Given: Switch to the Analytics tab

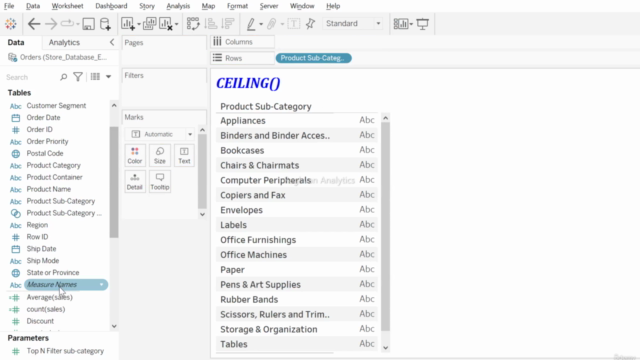Looking at the screenshot, I should tap(64, 42).
